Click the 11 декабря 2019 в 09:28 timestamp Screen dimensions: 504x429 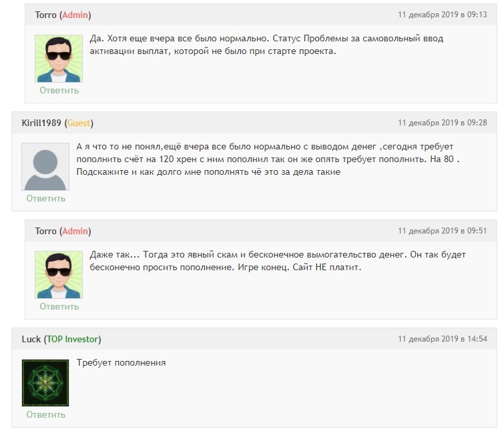tap(443, 123)
